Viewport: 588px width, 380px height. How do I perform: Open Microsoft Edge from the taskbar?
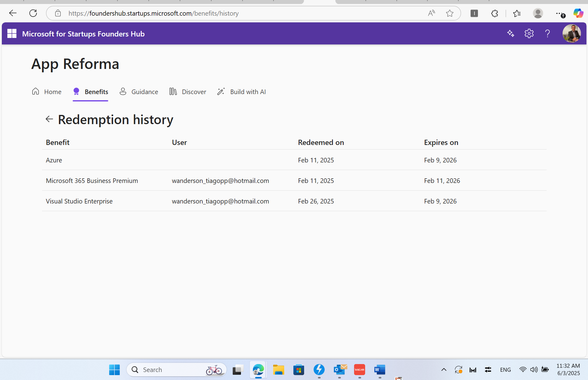tap(258, 370)
